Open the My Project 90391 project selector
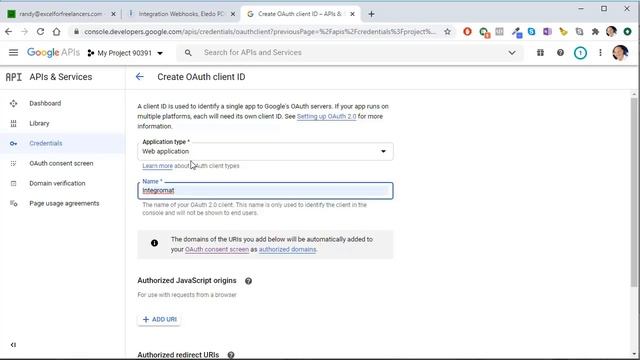Viewport: 640px width, 360px height. click(125, 53)
